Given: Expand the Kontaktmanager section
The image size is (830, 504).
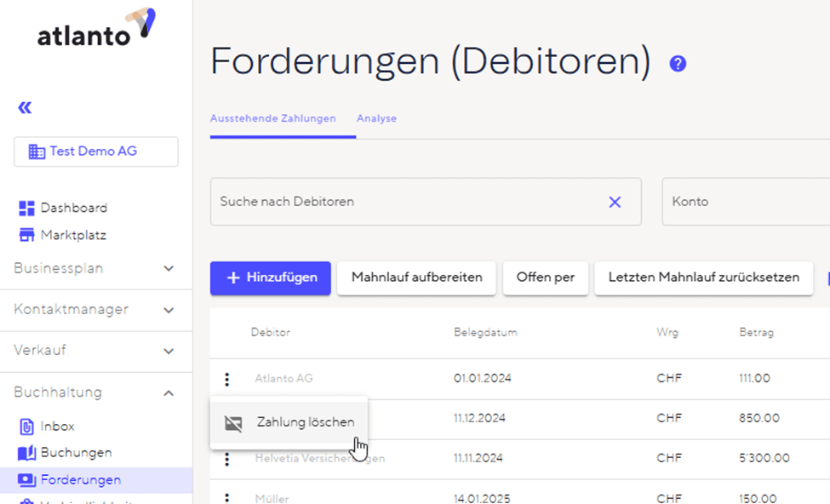Looking at the screenshot, I should (169, 310).
